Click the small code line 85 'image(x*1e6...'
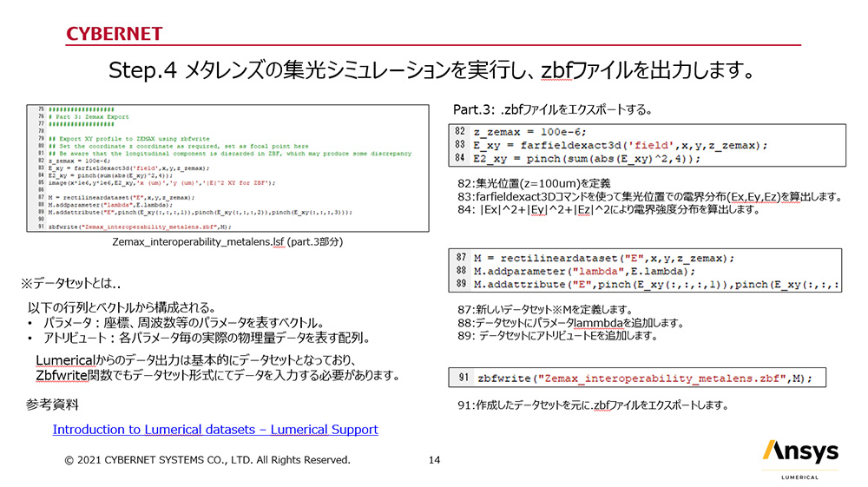This screenshot has width=868, height=487. point(161,182)
